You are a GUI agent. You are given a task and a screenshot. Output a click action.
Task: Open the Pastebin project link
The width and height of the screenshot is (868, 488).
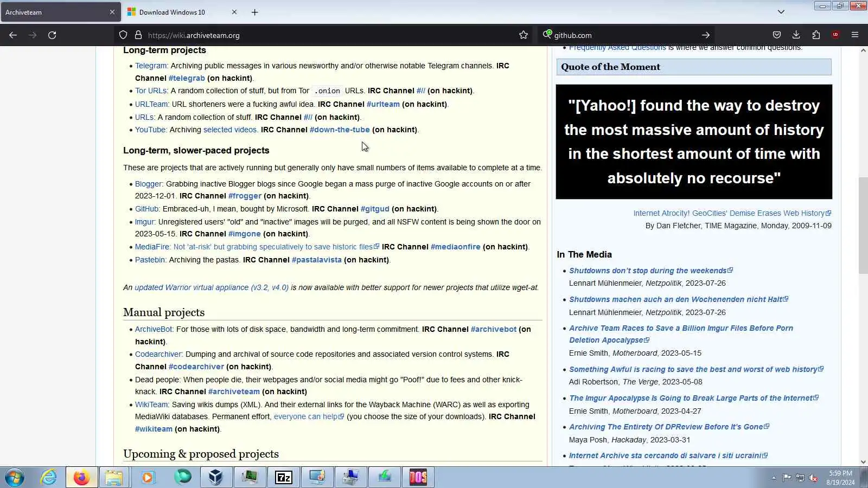tap(150, 260)
